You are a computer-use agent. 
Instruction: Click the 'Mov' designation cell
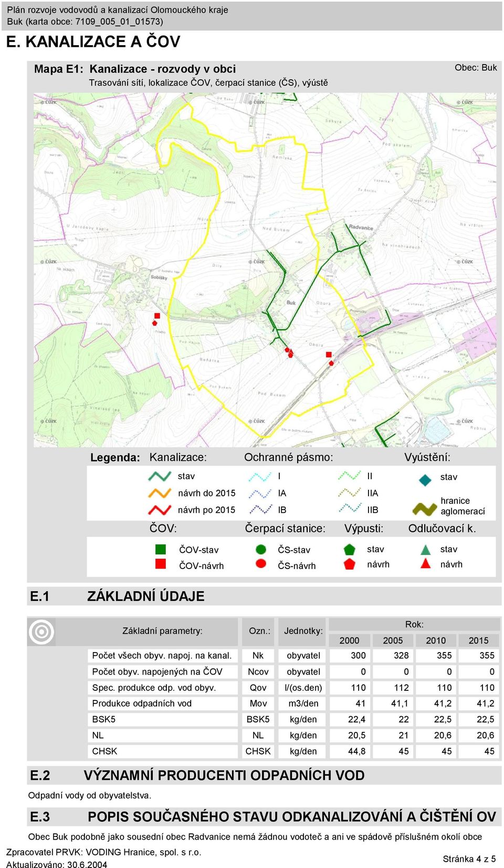[258, 703]
